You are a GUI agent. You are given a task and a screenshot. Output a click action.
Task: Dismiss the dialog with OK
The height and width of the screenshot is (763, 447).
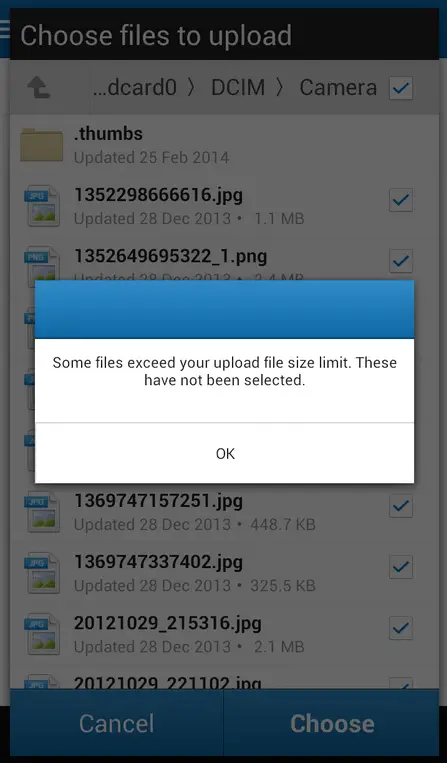click(x=225, y=454)
